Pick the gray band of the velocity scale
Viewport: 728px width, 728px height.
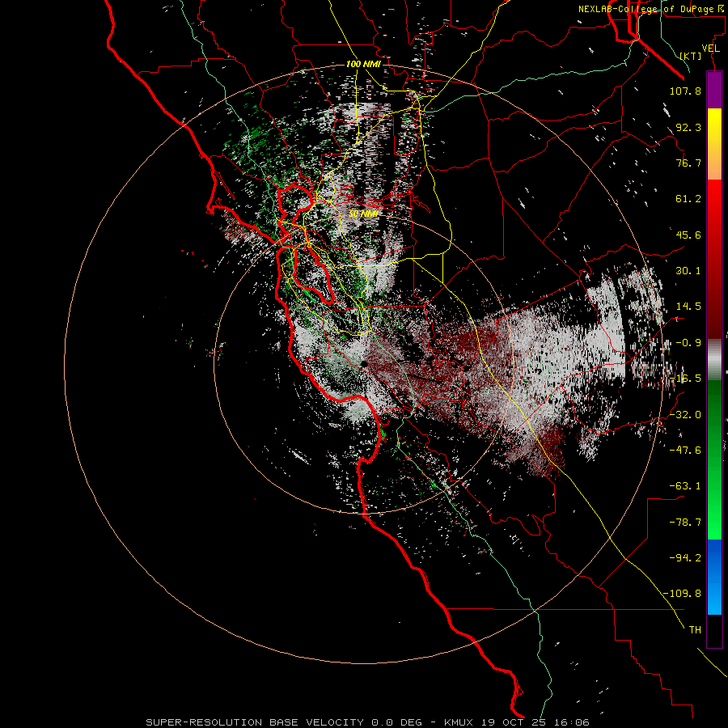click(714, 360)
